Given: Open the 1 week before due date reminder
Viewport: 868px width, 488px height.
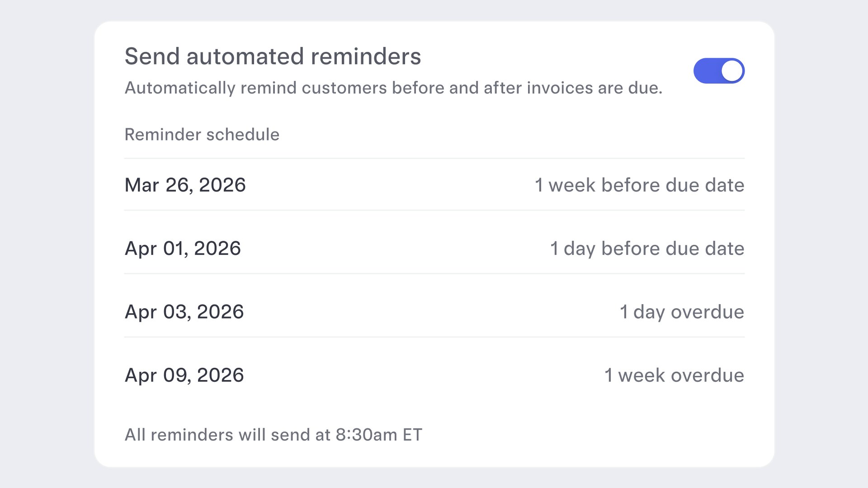Looking at the screenshot, I should click(x=639, y=185).
